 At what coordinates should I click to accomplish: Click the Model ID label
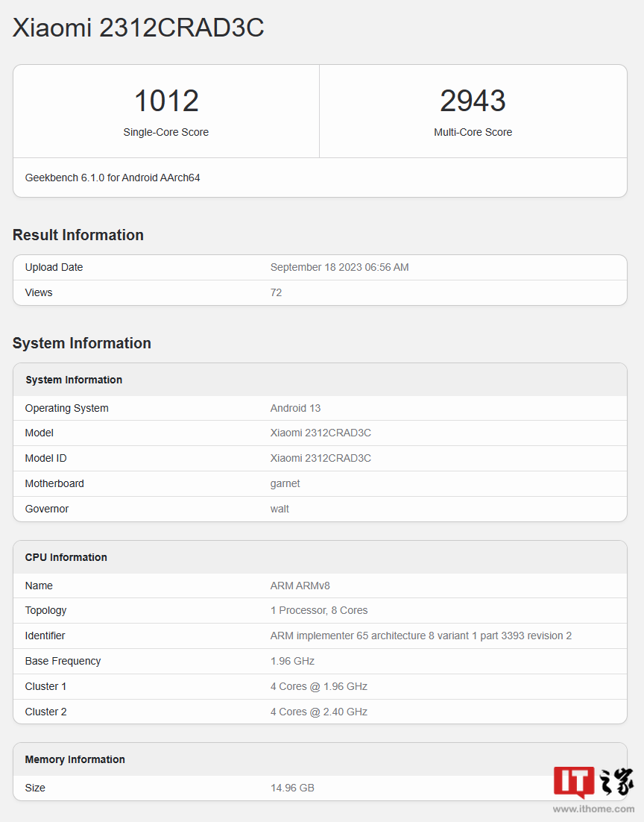click(x=46, y=458)
